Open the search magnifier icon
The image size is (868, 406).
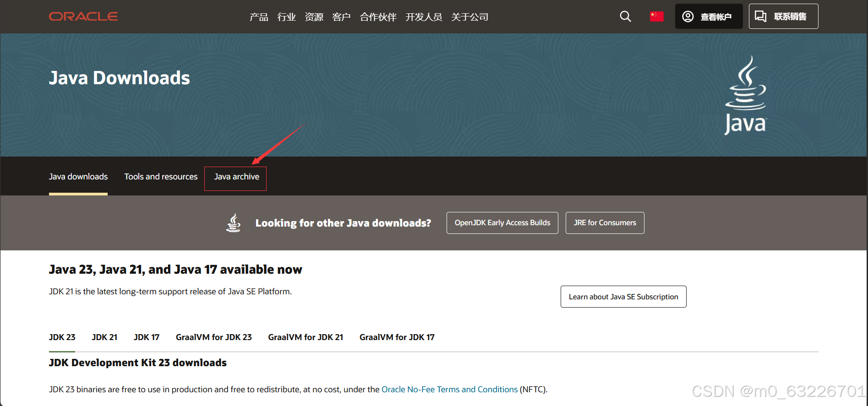(625, 16)
